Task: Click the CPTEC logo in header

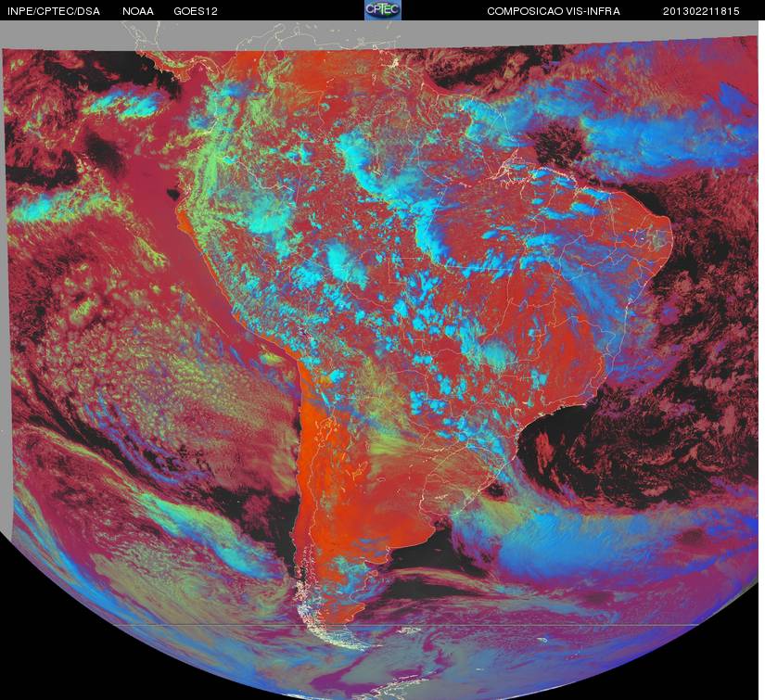Action: (x=383, y=10)
